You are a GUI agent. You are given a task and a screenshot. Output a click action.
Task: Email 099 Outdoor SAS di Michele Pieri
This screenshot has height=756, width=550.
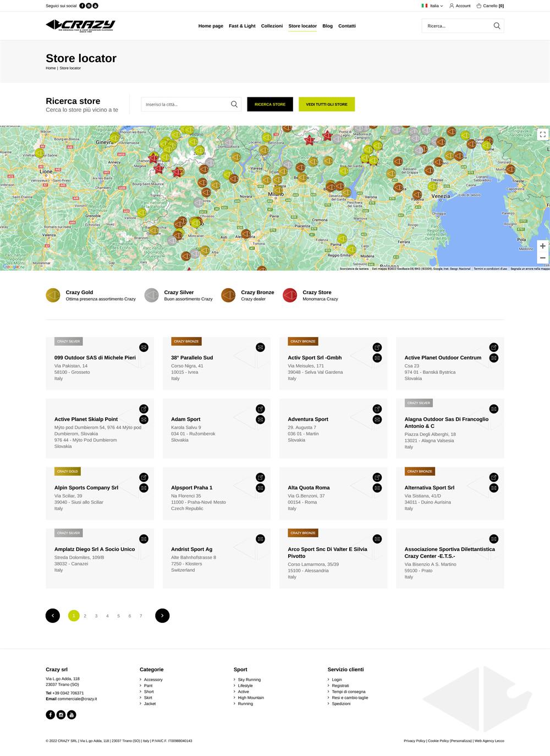pyautogui.click(x=144, y=347)
